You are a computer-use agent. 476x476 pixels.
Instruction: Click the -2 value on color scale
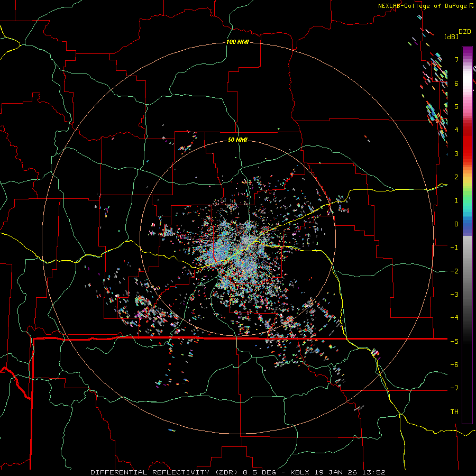coord(454,271)
